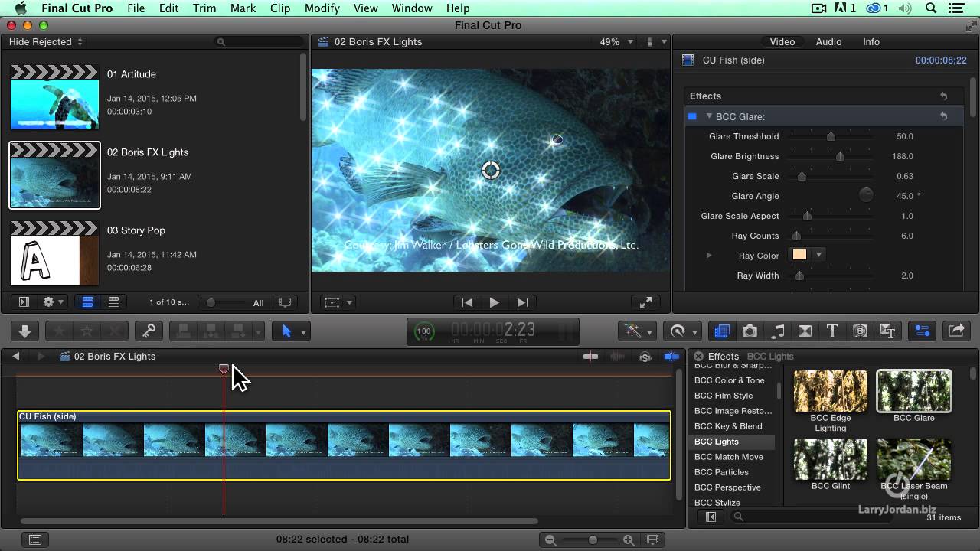The image size is (980, 551).
Task: Open the viewer display options menu
Action: (x=655, y=42)
